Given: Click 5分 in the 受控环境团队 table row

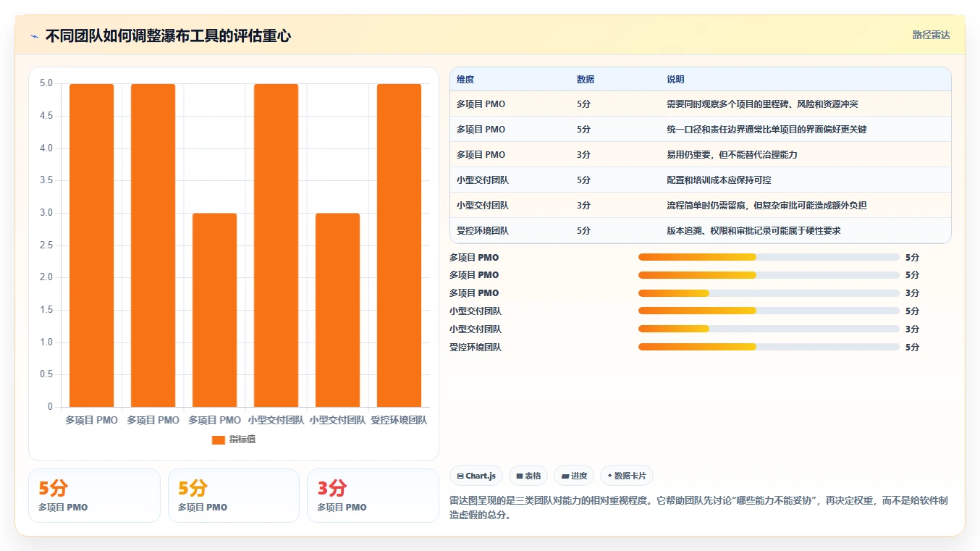Looking at the screenshot, I should 583,231.
